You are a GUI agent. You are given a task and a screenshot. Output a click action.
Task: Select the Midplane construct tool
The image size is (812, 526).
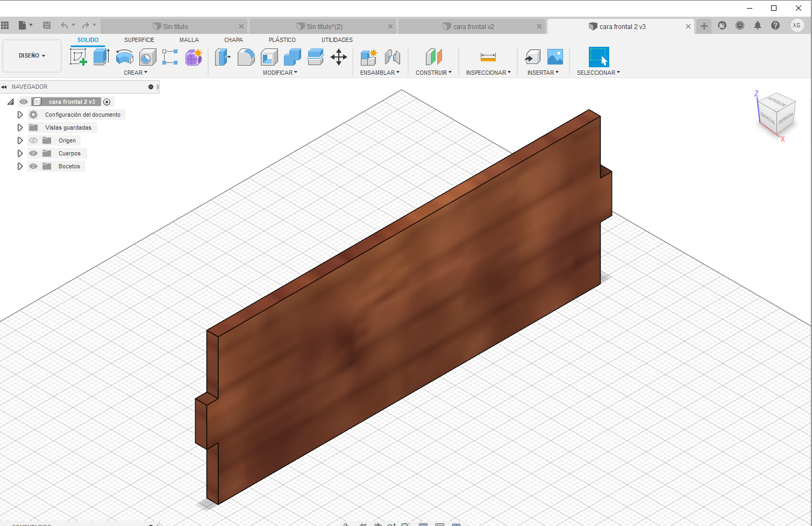[x=433, y=56]
